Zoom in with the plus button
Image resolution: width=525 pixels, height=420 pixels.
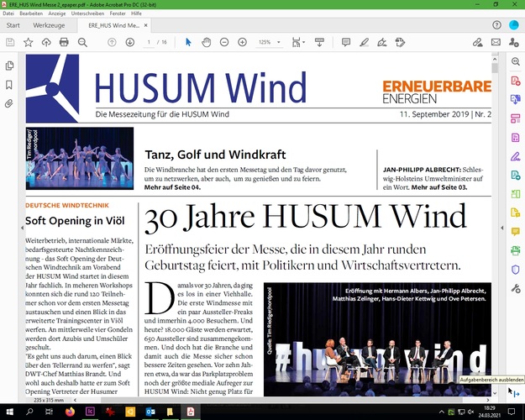pyautogui.click(x=242, y=42)
